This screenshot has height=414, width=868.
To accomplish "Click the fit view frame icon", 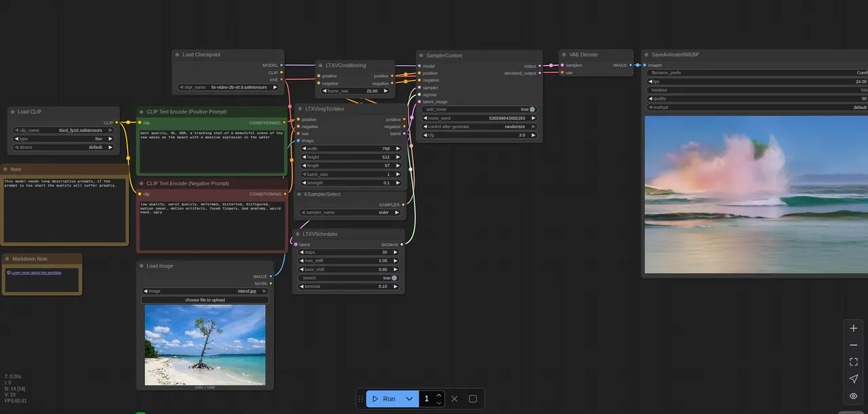I will tap(853, 362).
